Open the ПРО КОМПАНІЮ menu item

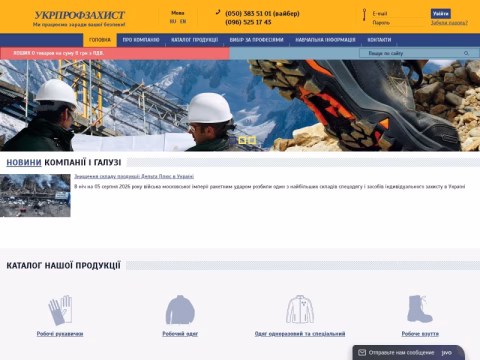[x=141, y=40]
